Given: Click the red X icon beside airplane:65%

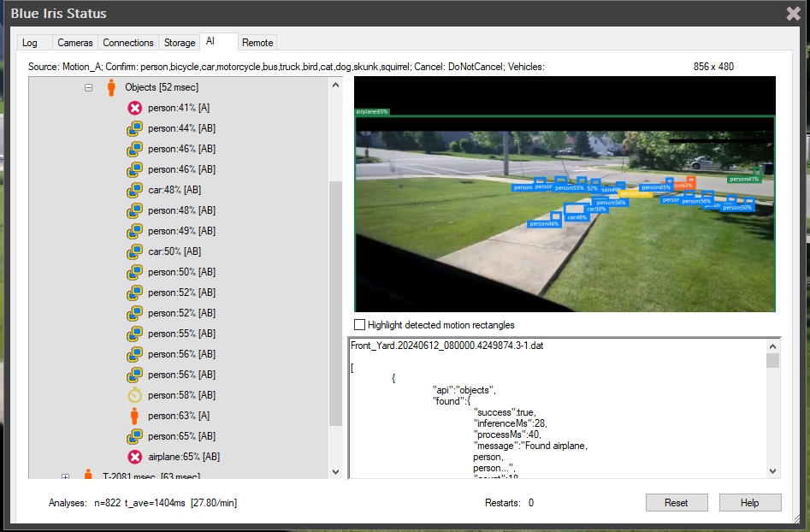Looking at the screenshot, I should [135, 457].
